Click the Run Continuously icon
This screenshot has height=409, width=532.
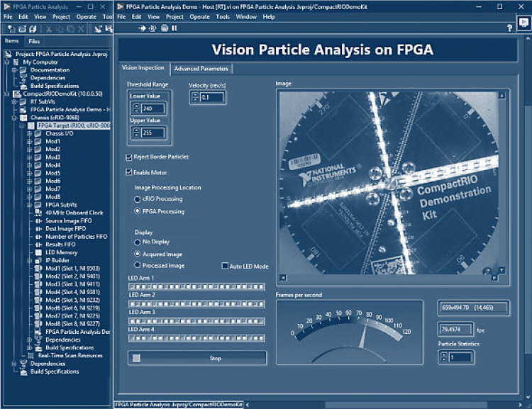coord(153,28)
